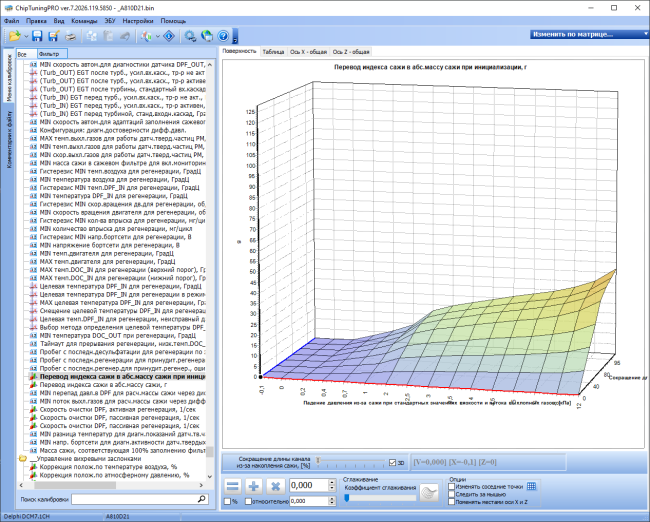Click the tree list scroll-down arrow
This screenshot has width=650, height=522.
[210, 476]
